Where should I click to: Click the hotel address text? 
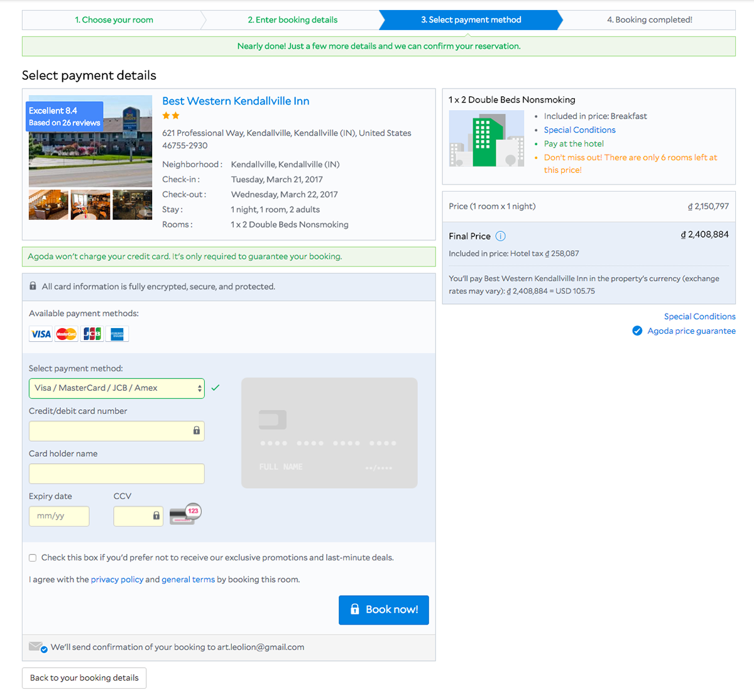tap(287, 139)
